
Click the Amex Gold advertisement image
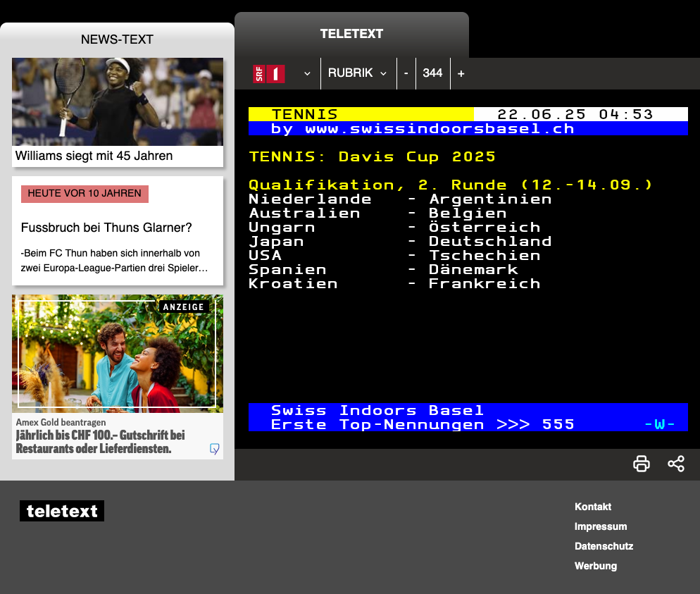118,353
